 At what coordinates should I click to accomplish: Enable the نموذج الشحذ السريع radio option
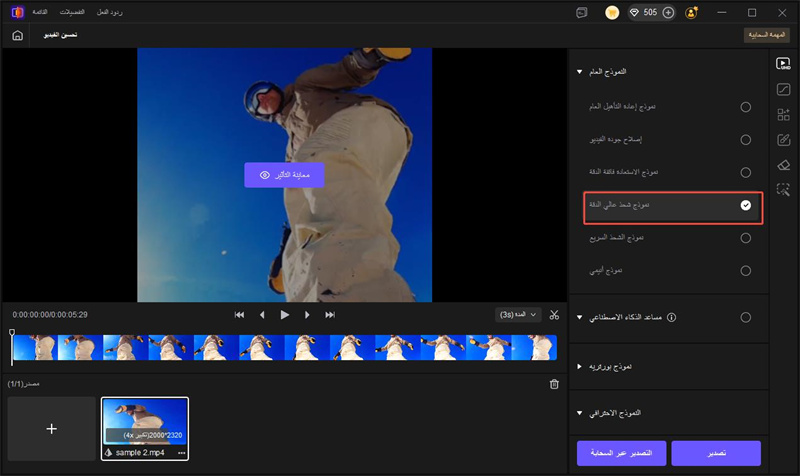745,238
